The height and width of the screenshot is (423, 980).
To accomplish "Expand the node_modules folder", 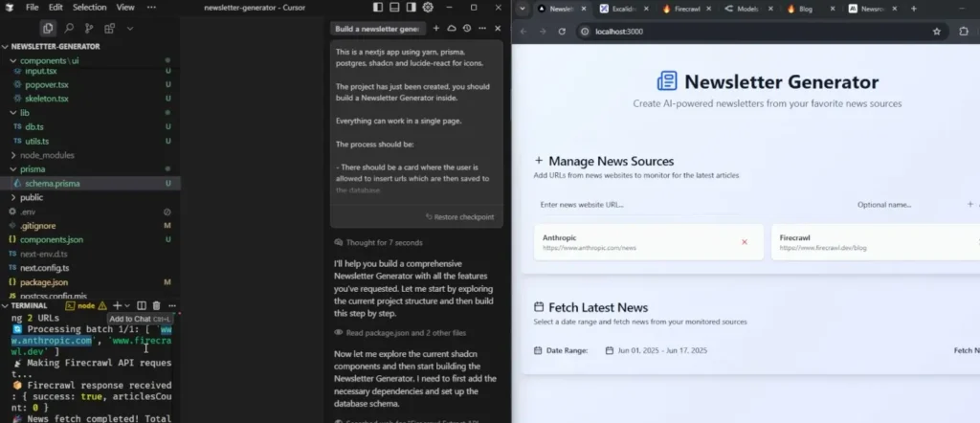I will [13, 155].
